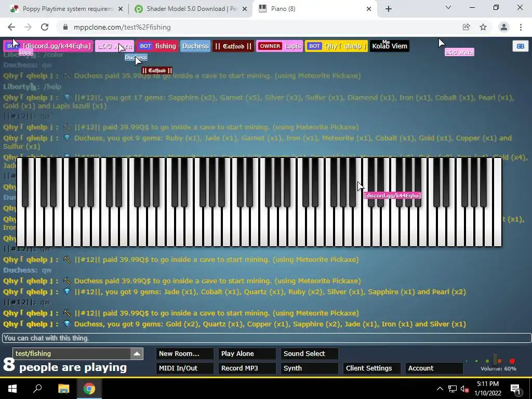
Task: Click the forward navigation arrow
Action: coord(28,27)
